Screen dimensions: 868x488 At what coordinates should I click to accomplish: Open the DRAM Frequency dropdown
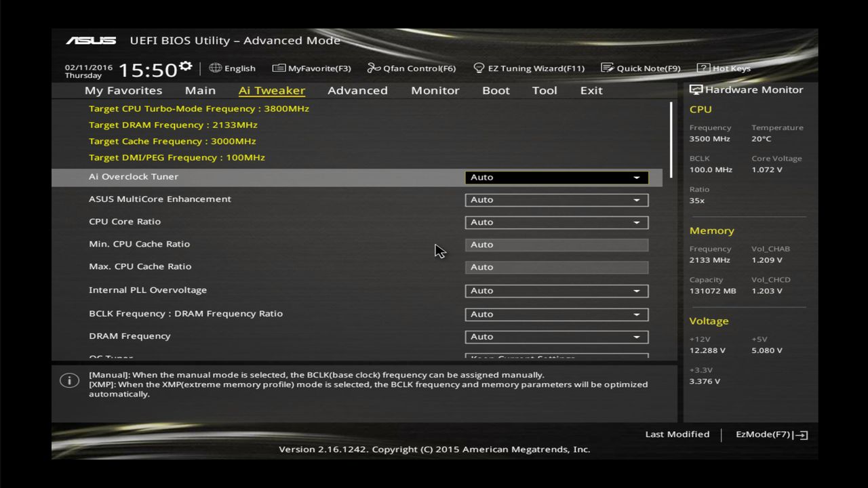(x=557, y=337)
